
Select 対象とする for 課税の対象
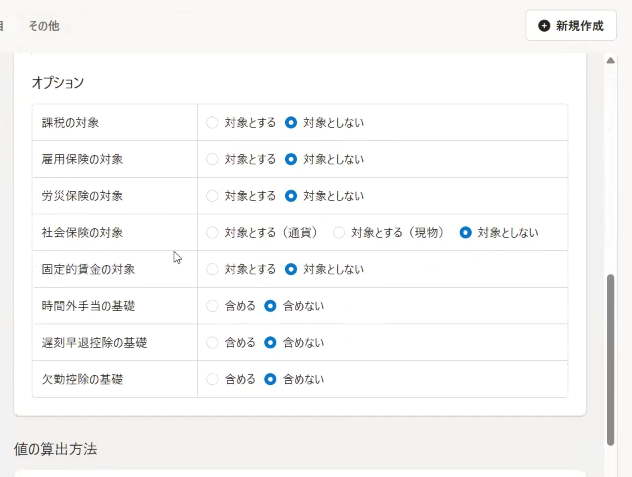[212, 123]
